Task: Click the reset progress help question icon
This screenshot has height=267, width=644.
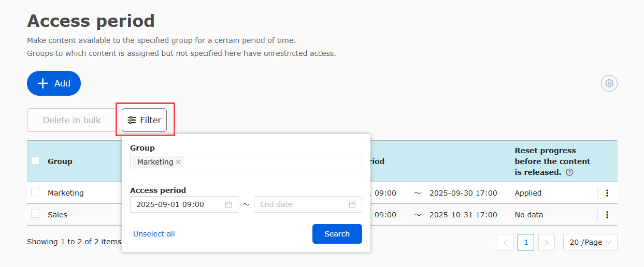Action: pyautogui.click(x=569, y=173)
